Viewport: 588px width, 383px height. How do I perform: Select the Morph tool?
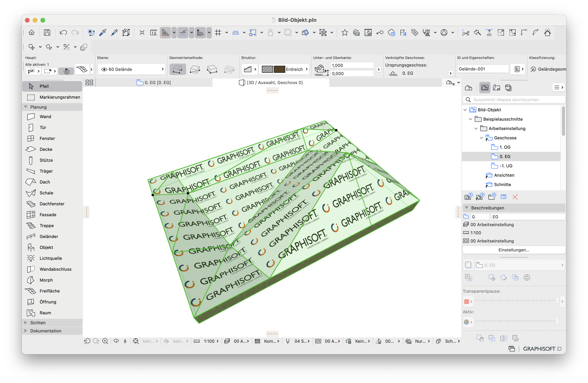[x=52, y=280]
